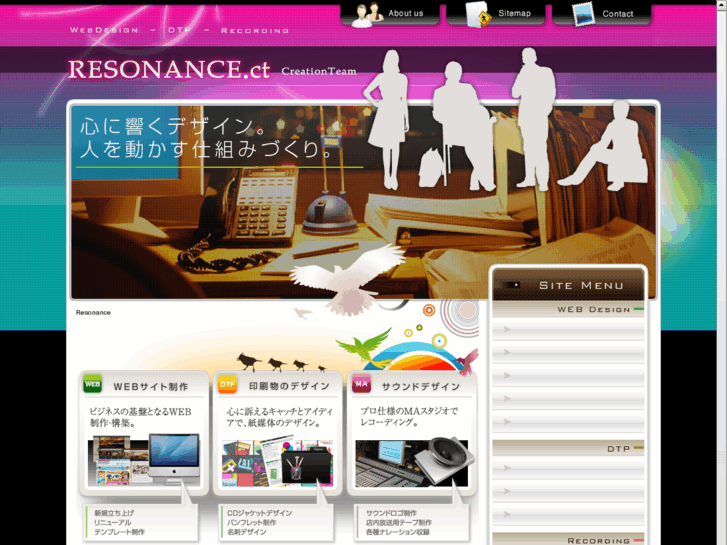Go to the Sitemap page

click(513, 14)
